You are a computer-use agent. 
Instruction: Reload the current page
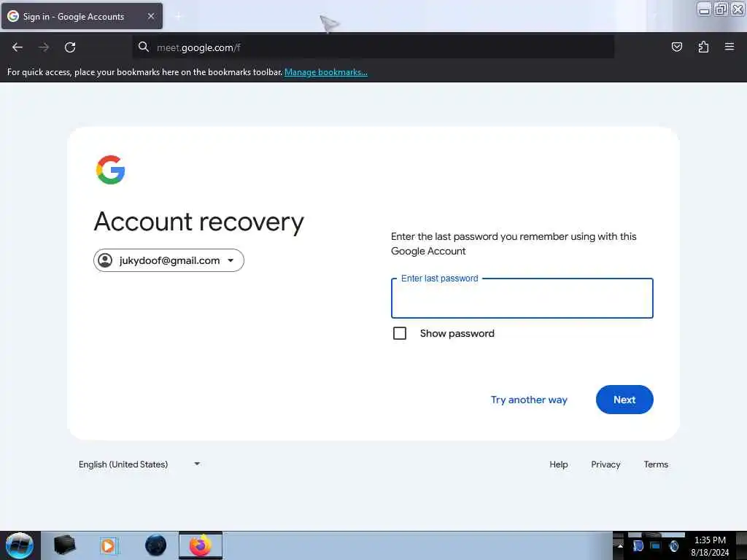(x=70, y=47)
